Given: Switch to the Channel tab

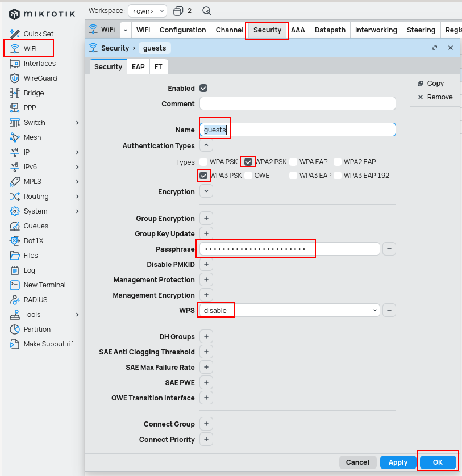Looking at the screenshot, I should pyautogui.click(x=230, y=30).
